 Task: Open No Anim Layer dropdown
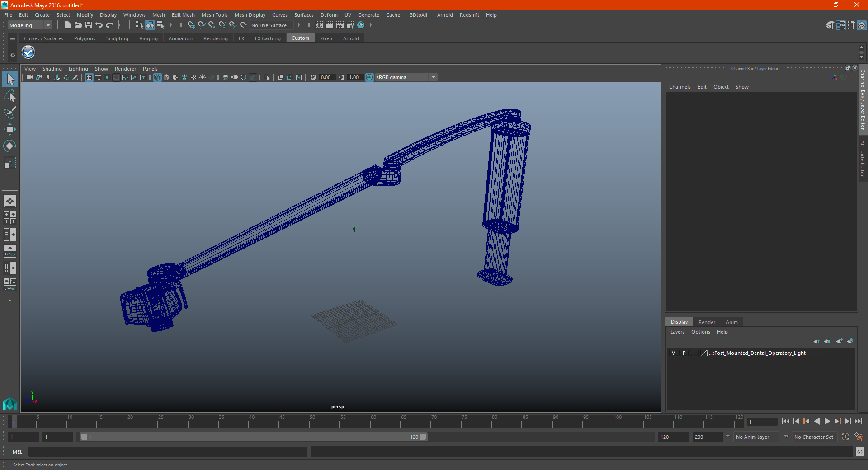(757, 437)
